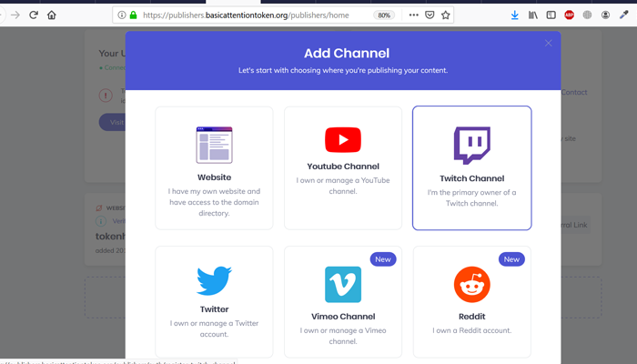Click the red YouTube play logo

343,140
